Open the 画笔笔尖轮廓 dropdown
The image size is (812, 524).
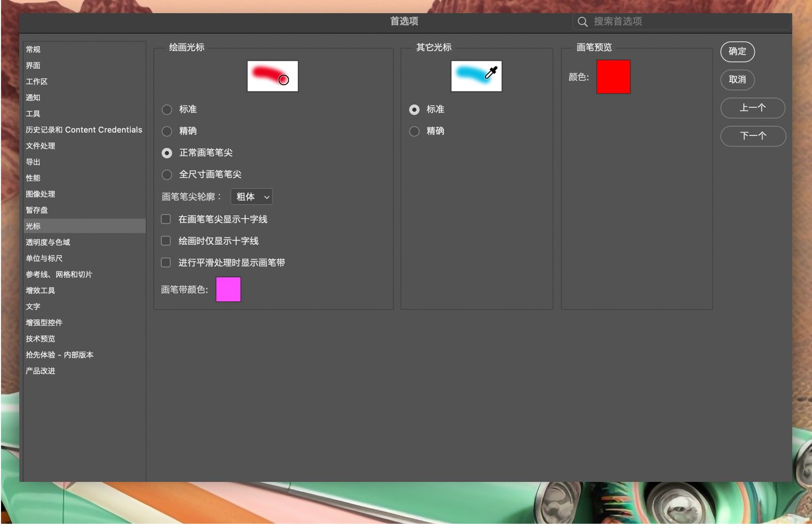point(251,197)
